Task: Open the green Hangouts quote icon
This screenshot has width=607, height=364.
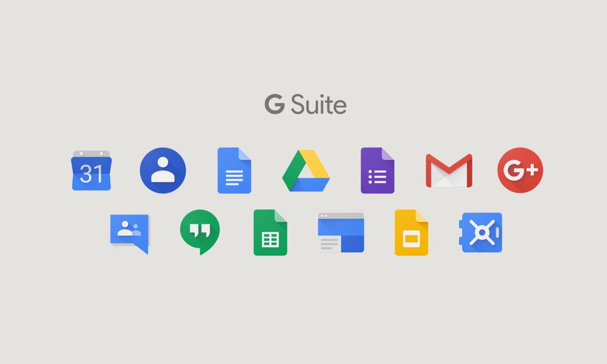Action: (x=200, y=232)
